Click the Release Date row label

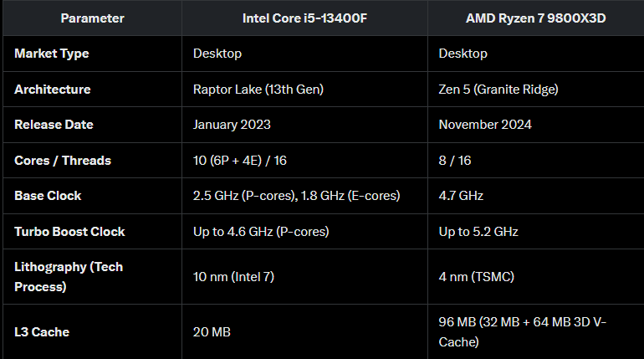54,125
